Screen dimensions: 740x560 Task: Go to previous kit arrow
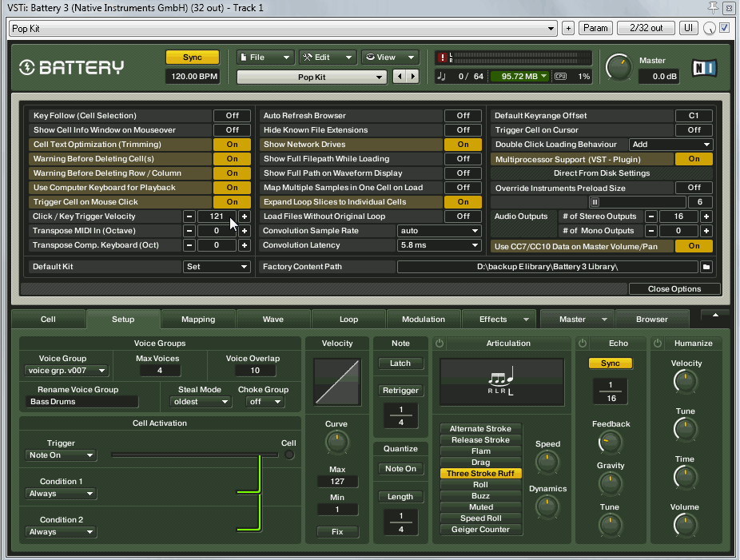point(400,76)
